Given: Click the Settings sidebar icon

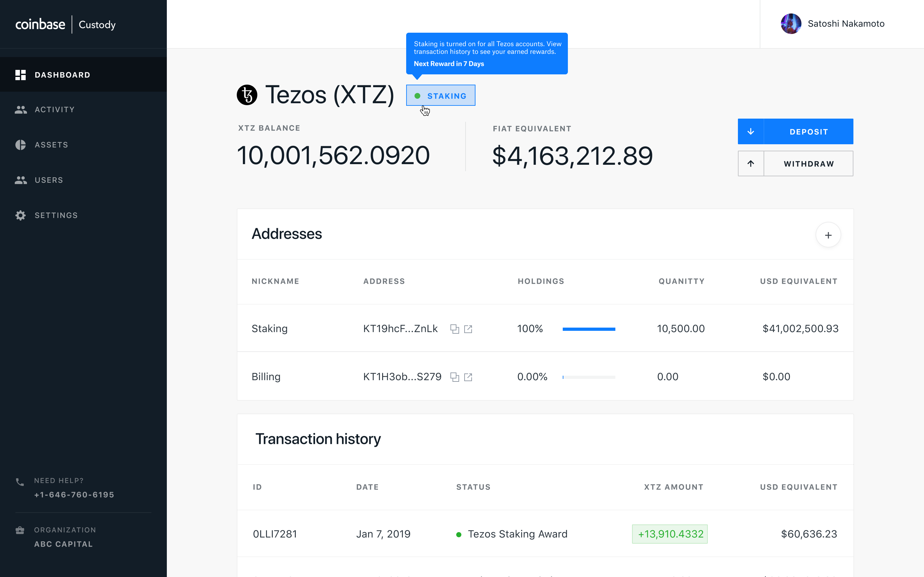Looking at the screenshot, I should 19,215.
